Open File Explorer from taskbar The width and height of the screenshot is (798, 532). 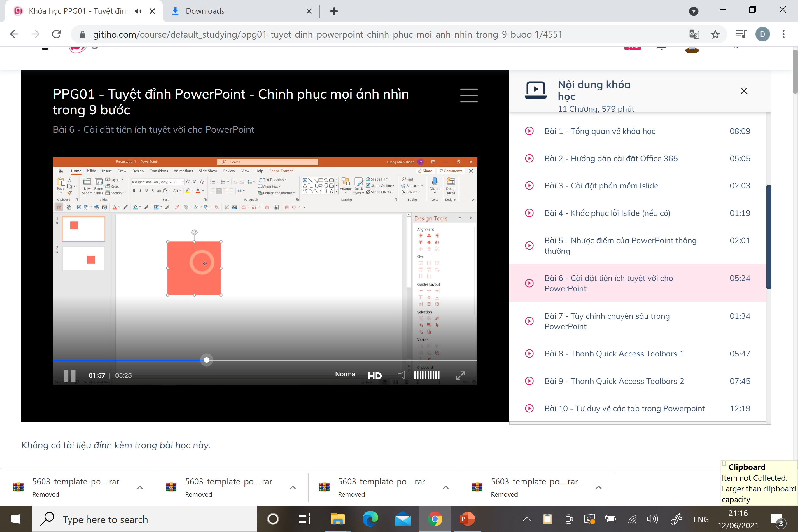point(337,519)
